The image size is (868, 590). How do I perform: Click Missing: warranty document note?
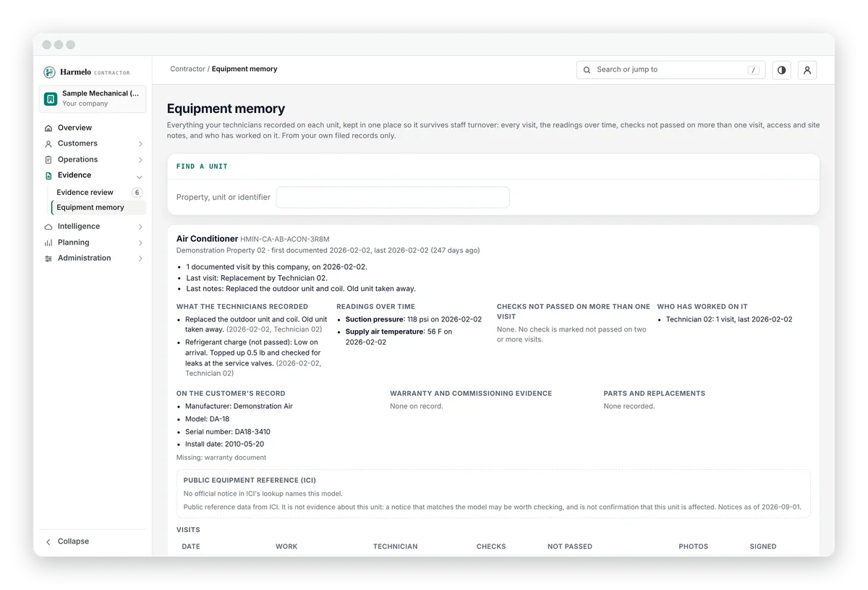[221, 458]
